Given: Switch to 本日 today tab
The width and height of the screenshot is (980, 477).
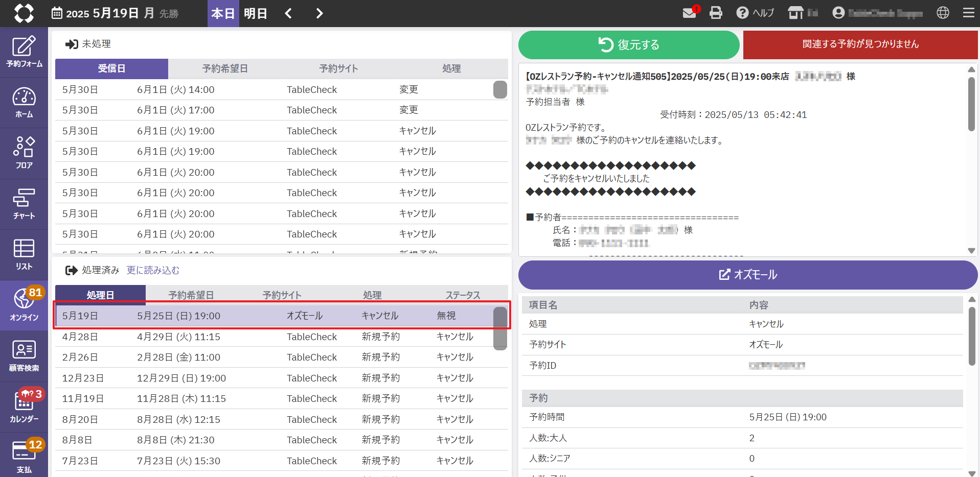Looking at the screenshot, I should click(x=223, y=13).
